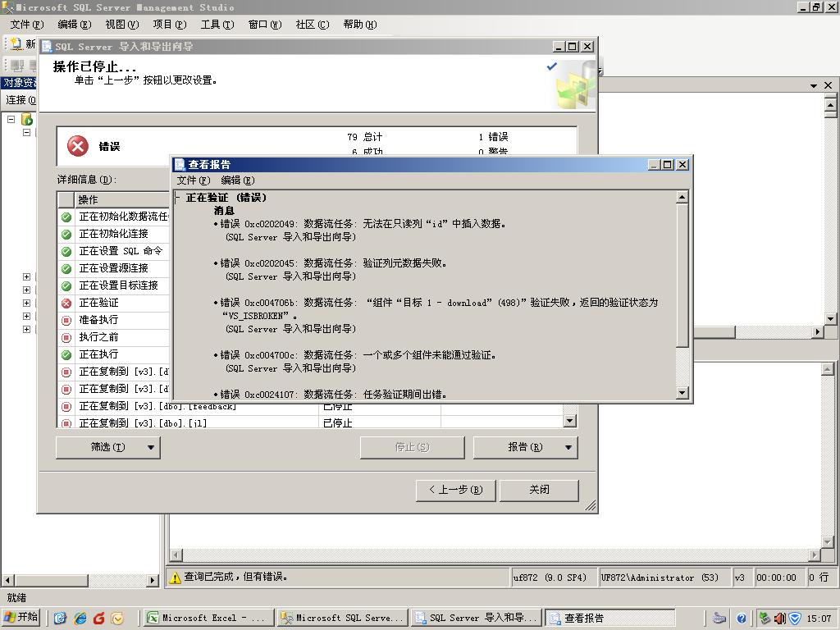Open 文件(F) menu in 查看报告 window

pyautogui.click(x=194, y=180)
